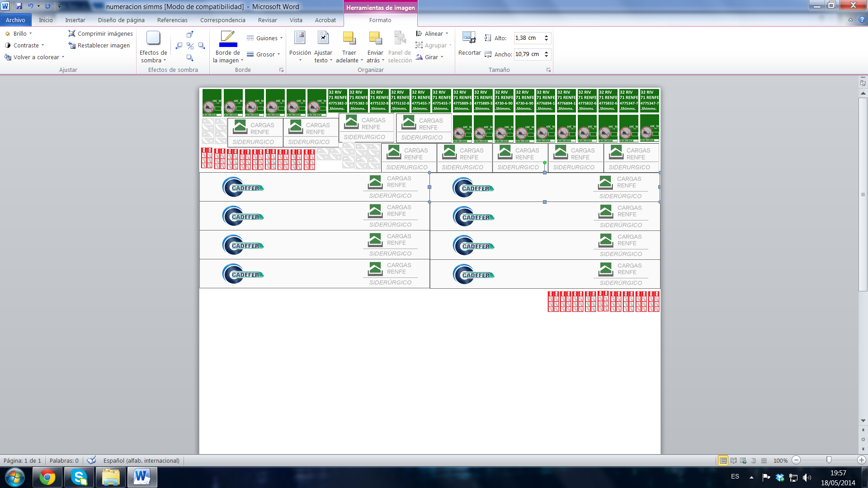
Task: Open the Tamaño dialog launcher
Action: [548, 70]
